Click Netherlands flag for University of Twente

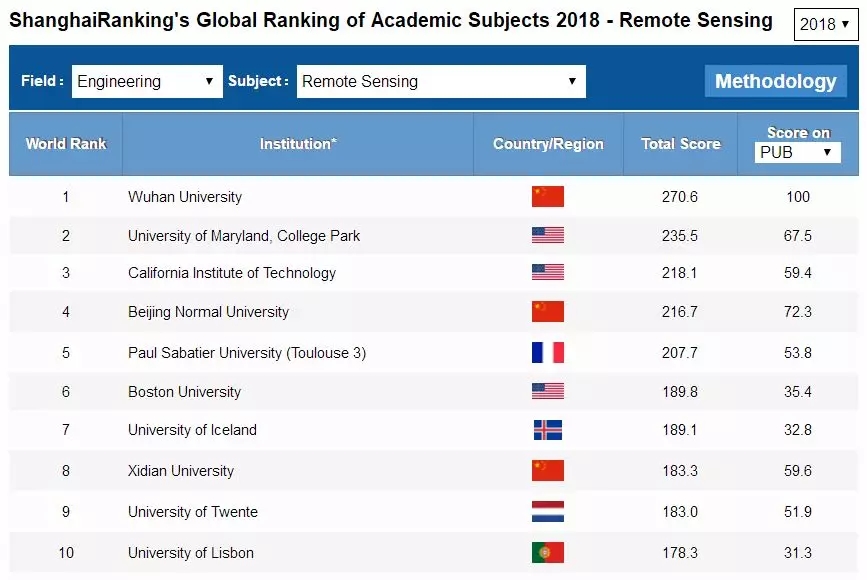pyautogui.click(x=547, y=511)
